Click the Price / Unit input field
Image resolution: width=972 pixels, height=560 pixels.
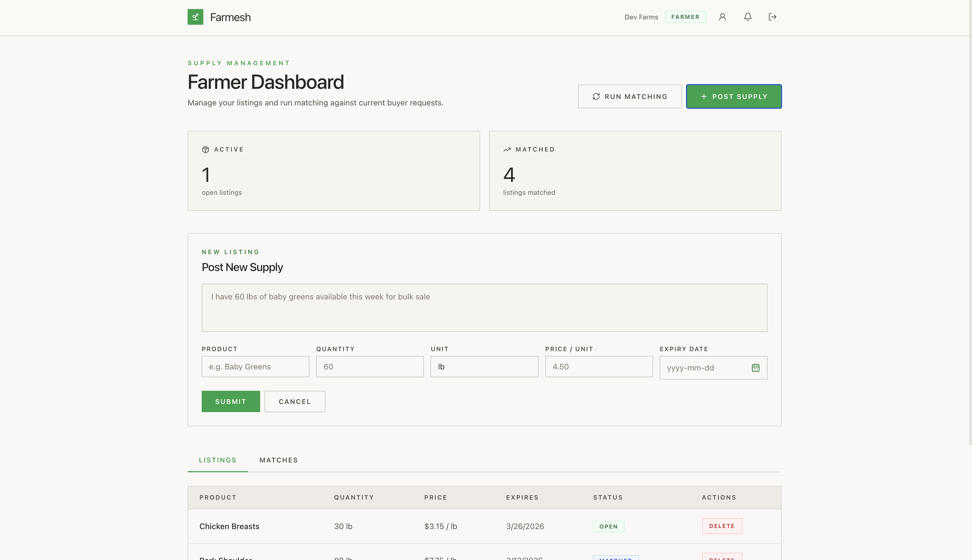pyautogui.click(x=598, y=367)
